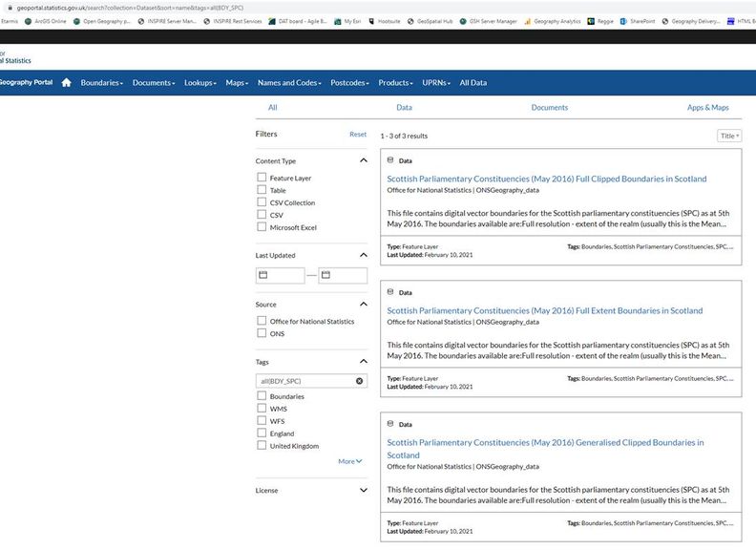This screenshot has width=756, height=550.
Task: Open the Documents nav menu
Action: click(x=154, y=82)
